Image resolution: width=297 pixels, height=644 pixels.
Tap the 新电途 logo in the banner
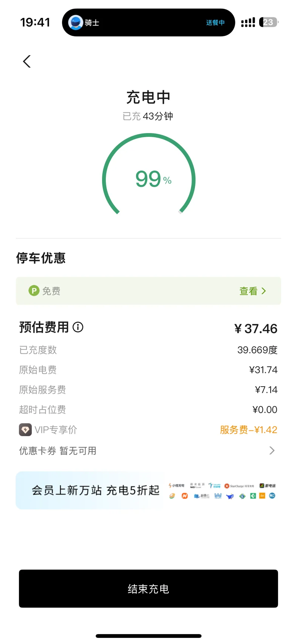(268, 486)
